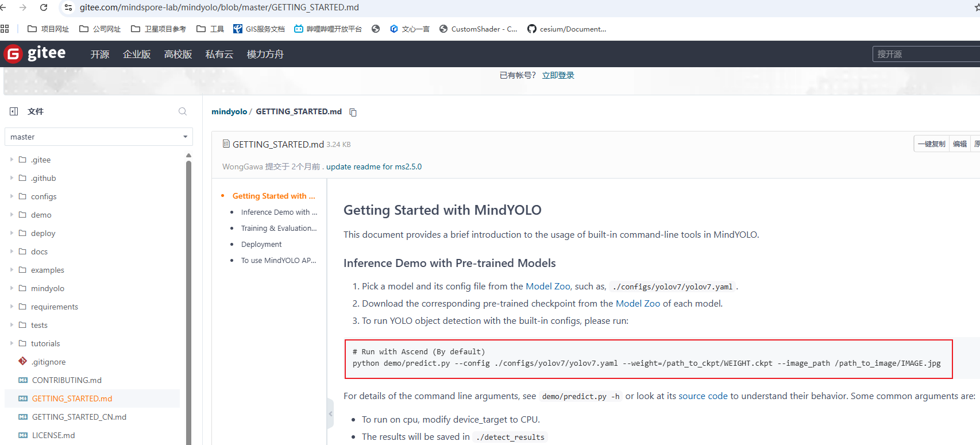Open the source code link
This screenshot has height=445, width=980.
(x=703, y=396)
